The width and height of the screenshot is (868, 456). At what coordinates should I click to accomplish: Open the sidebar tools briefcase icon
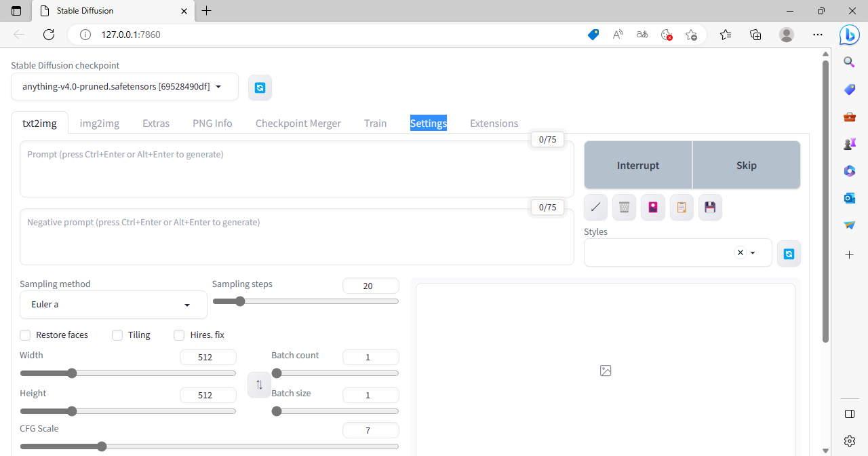tap(850, 117)
